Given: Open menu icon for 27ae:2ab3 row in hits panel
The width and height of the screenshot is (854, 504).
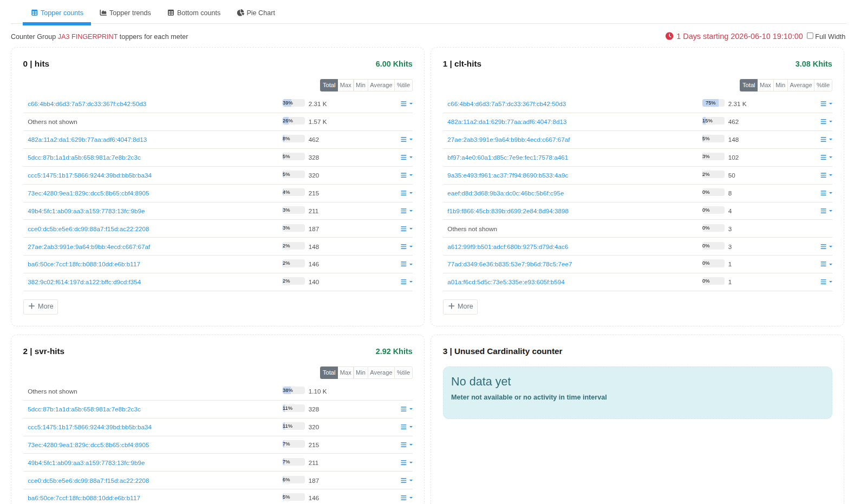Looking at the screenshot, I should (406, 247).
